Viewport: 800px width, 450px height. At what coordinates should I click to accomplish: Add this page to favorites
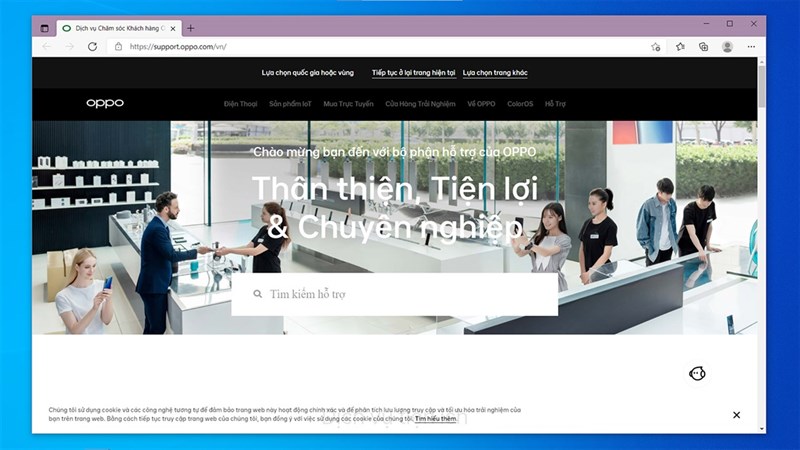point(656,47)
